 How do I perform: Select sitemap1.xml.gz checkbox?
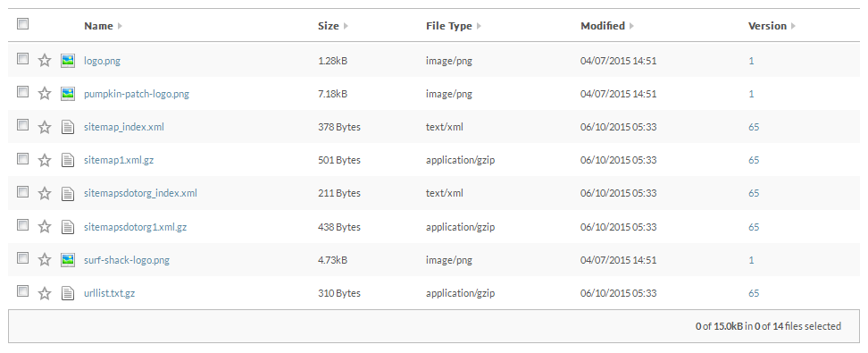pos(22,158)
